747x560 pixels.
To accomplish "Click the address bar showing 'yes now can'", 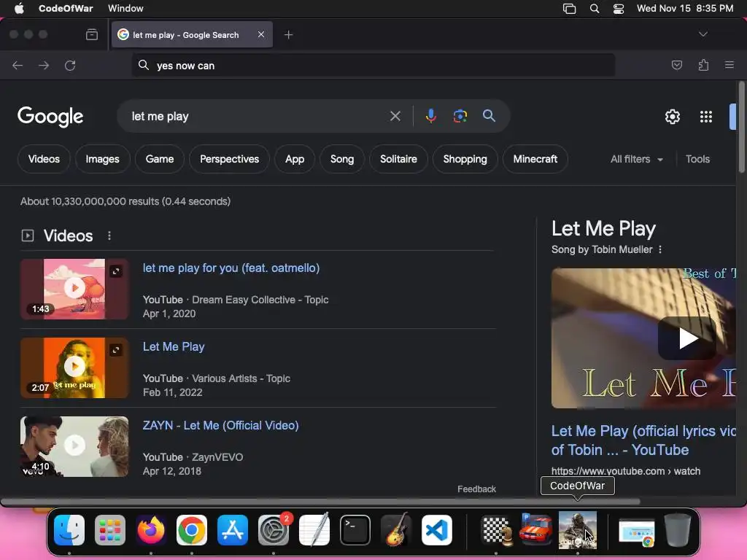I will (373, 65).
